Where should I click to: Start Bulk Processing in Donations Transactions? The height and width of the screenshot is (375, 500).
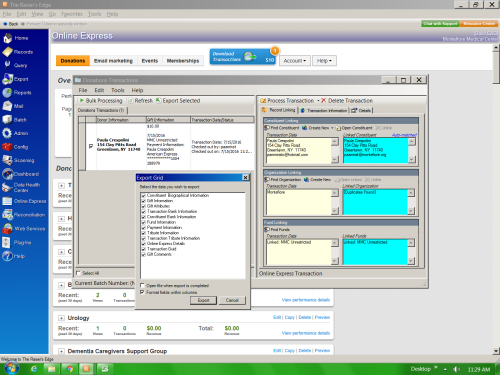coord(101,101)
